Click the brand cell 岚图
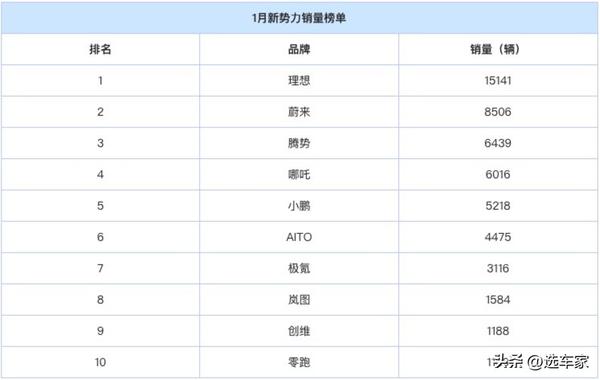600x380 pixels. (x=299, y=300)
